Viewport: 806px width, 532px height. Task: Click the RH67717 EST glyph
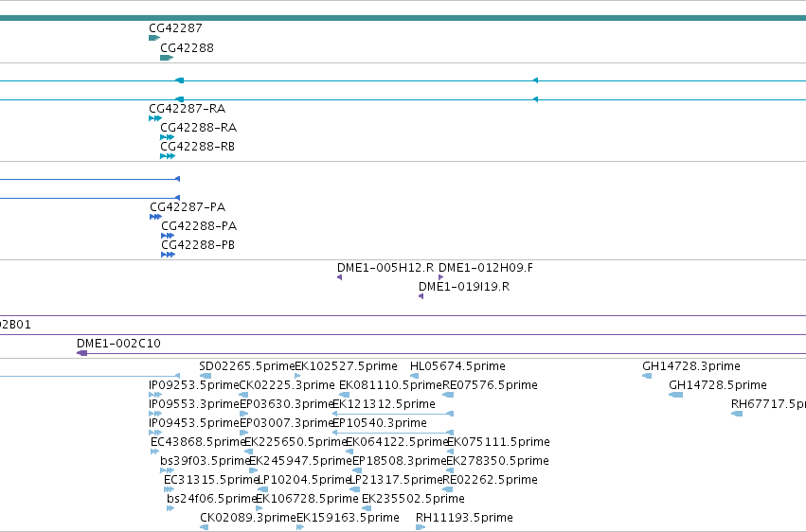(x=737, y=415)
